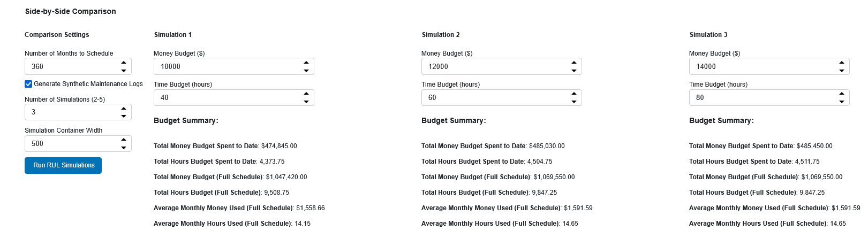Click Simulation 1 Money Budget input field

click(225, 67)
